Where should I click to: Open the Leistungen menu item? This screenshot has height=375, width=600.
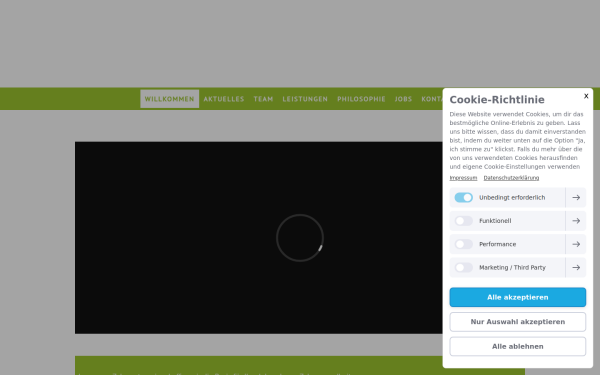click(305, 99)
